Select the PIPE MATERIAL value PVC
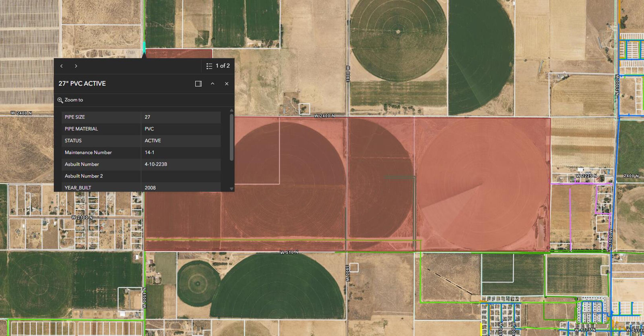 pyautogui.click(x=149, y=129)
